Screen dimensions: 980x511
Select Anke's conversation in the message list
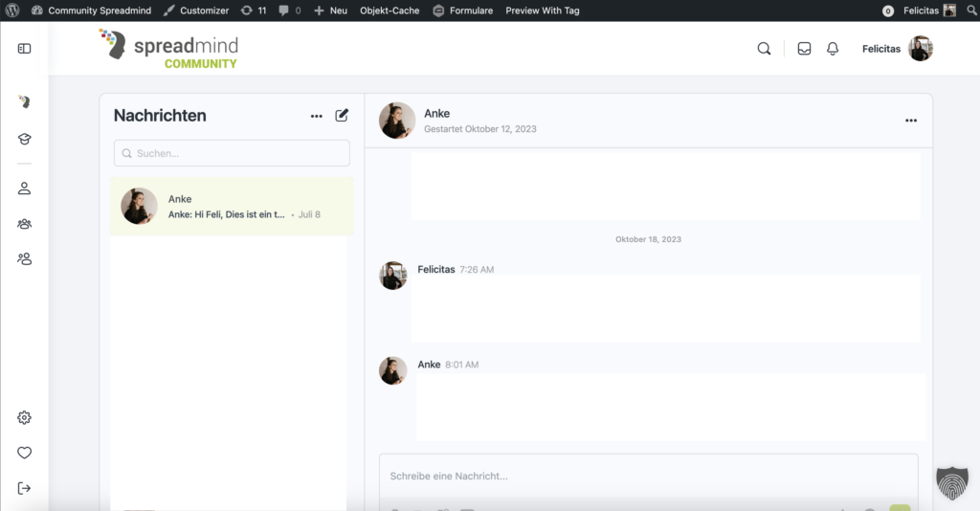tap(232, 206)
